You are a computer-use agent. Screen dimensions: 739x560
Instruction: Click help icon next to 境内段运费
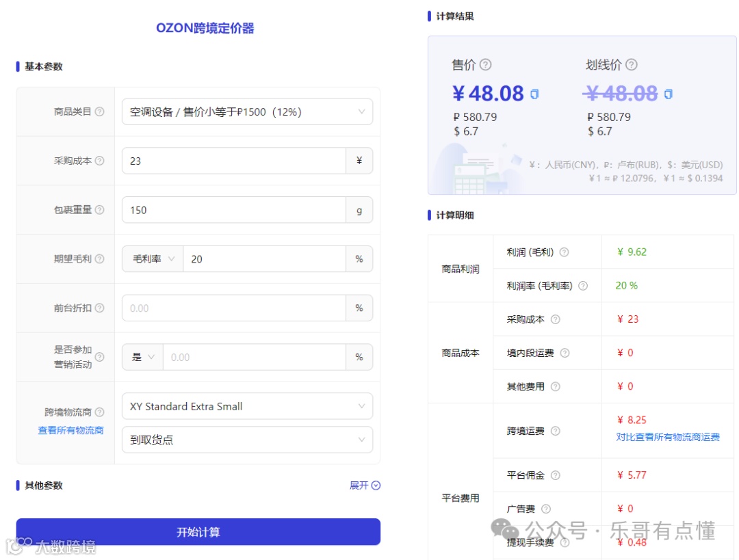(565, 353)
